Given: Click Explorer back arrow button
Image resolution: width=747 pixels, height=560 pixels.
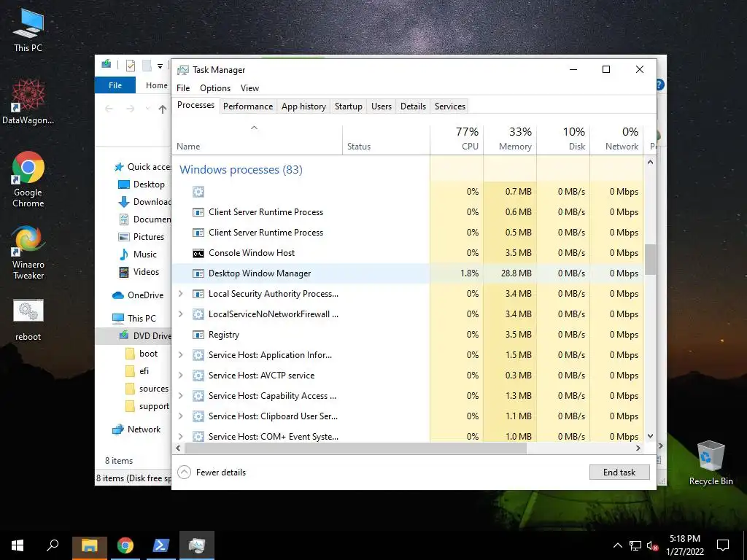Looking at the screenshot, I should [109, 109].
